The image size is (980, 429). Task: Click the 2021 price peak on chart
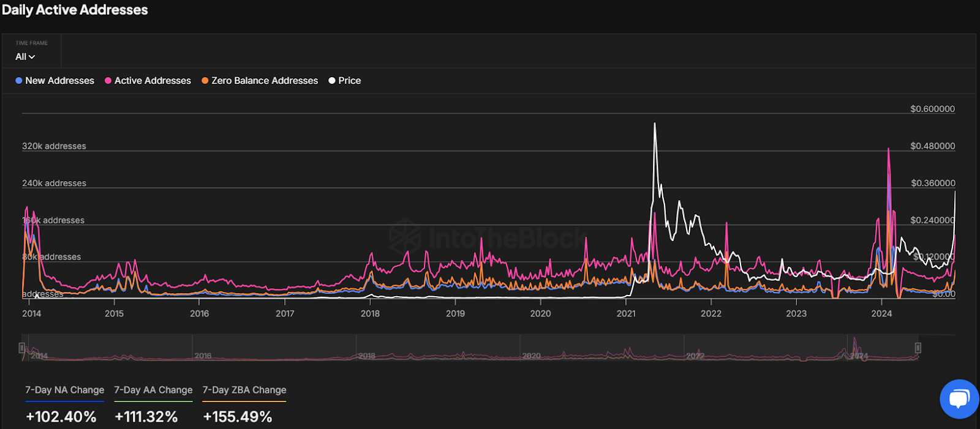(x=655, y=124)
